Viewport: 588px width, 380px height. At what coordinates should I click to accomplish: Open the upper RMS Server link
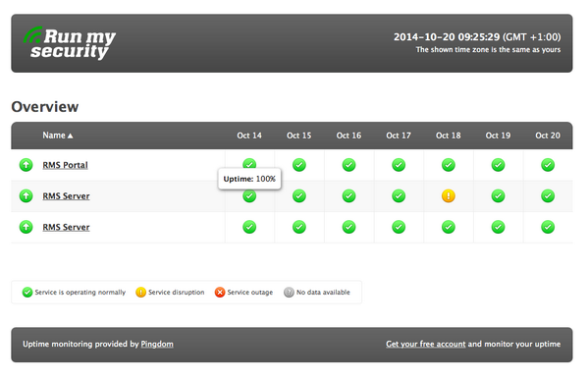66,196
